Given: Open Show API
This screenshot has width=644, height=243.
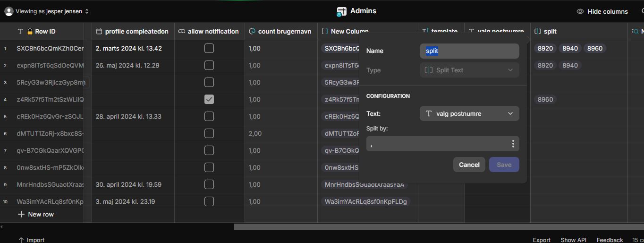Looking at the screenshot, I should pos(574,240).
